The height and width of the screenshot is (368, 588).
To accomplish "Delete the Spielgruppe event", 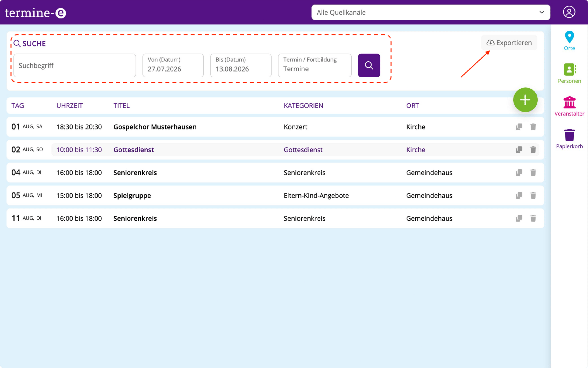I will [533, 195].
